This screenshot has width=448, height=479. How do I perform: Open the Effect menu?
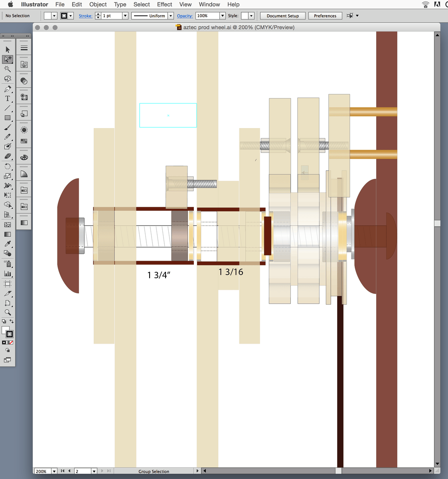coord(164,4)
